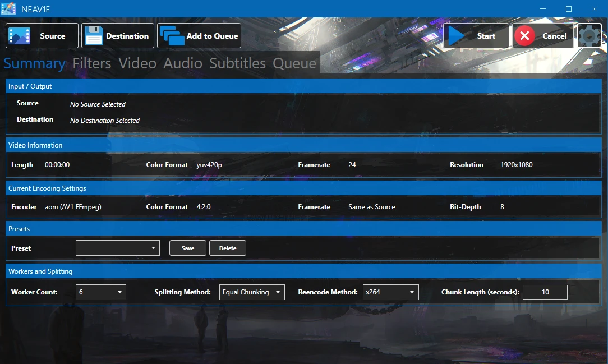608x364 pixels.
Task: Click the blue Start play arrow icon
Action: click(x=457, y=36)
